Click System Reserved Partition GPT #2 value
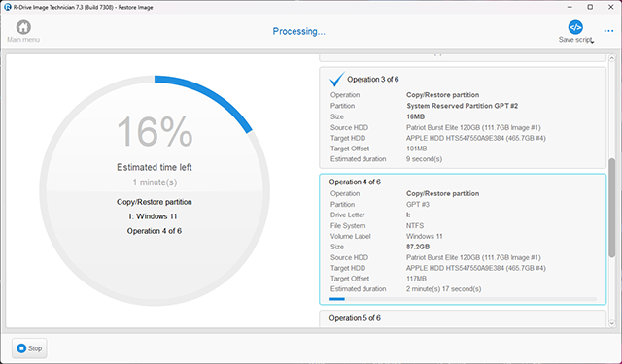 pyautogui.click(x=463, y=106)
